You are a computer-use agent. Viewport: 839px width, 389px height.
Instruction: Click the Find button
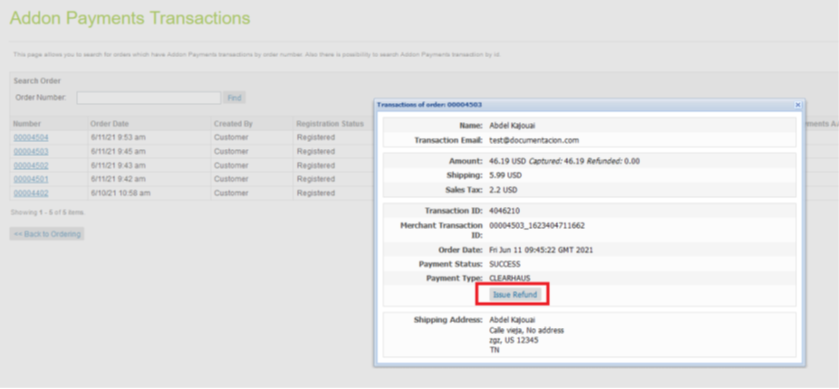point(234,98)
